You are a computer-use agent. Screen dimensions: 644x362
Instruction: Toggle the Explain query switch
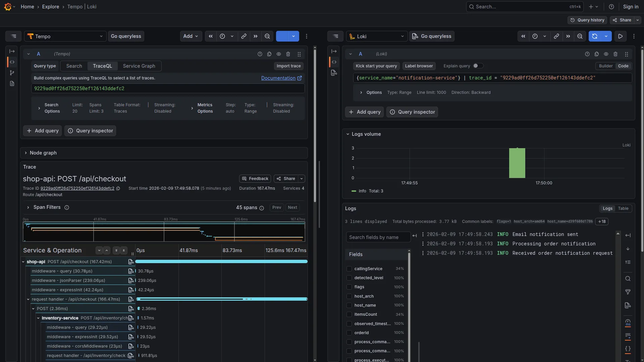tap(478, 66)
